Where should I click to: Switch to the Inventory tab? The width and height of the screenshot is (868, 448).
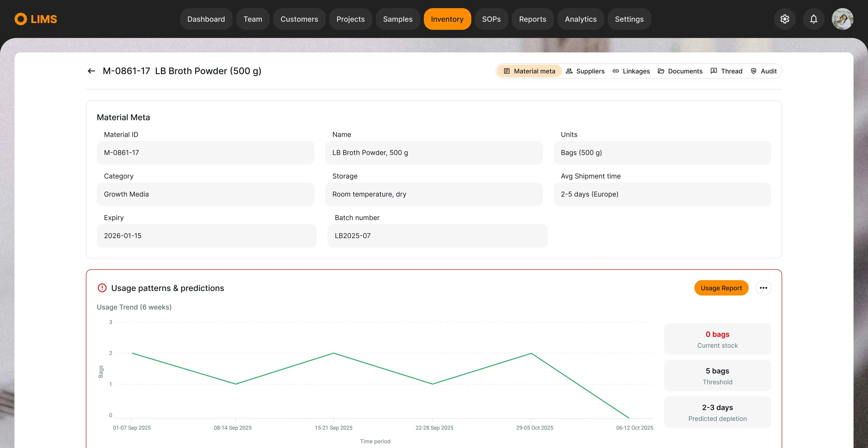(x=448, y=19)
